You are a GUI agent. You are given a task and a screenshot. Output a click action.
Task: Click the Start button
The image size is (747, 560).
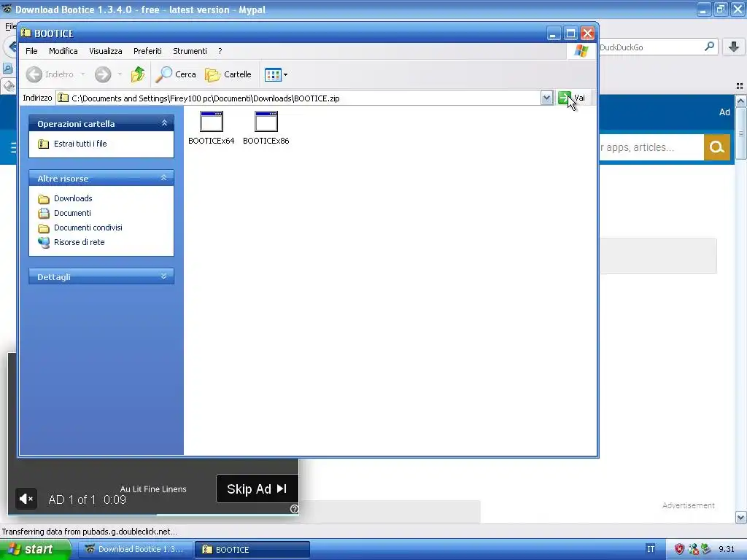click(x=35, y=550)
